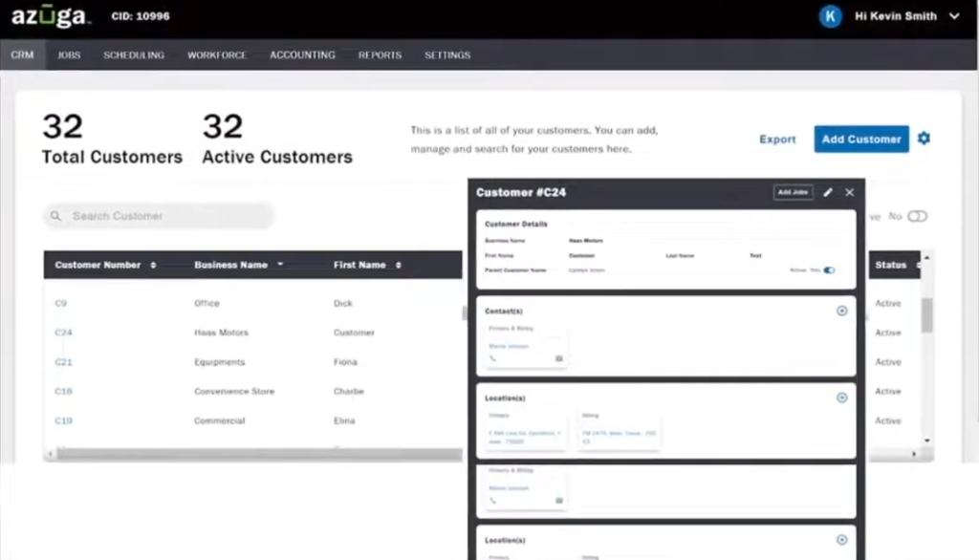
Task: Open the Kevin Smith avatar icon
Action: pyautogui.click(x=830, y=15)
